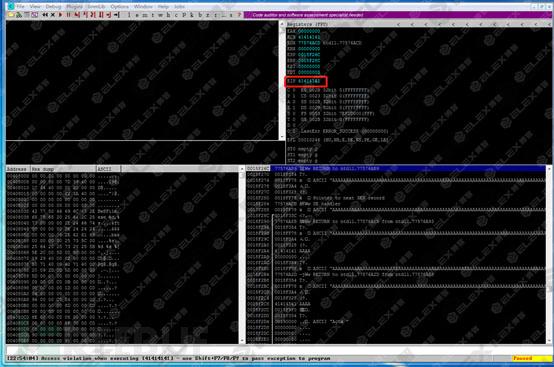Open the help ? toolbar icon
Screen dimensions: 554x367
(x=239, y=15)
